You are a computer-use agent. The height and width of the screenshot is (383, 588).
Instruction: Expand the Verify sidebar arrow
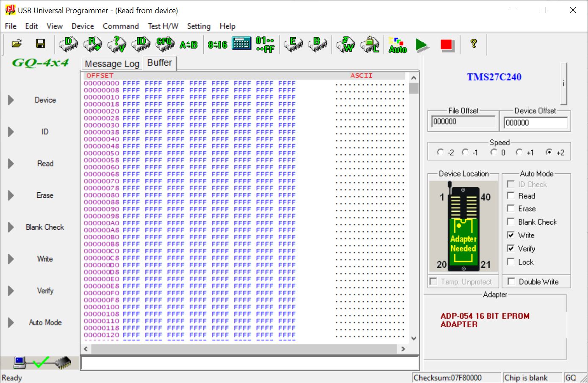pyautogui.click(x=11, y=291)
